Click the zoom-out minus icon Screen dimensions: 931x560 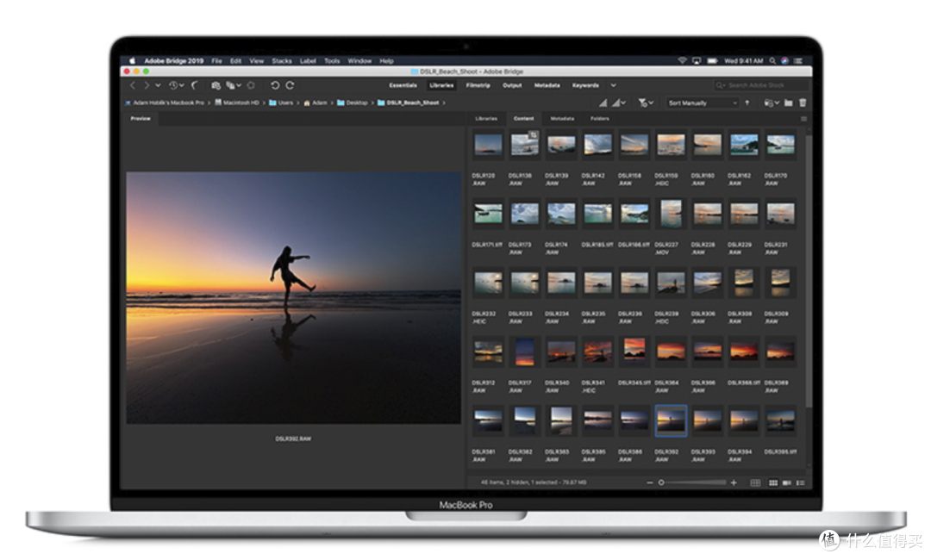[650, 482]
